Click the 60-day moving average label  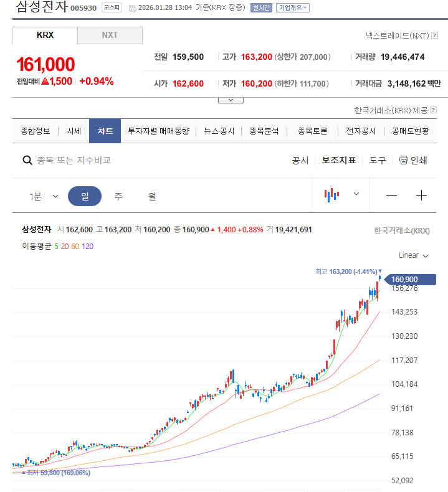pyautogui.click(x=75, y=247)
